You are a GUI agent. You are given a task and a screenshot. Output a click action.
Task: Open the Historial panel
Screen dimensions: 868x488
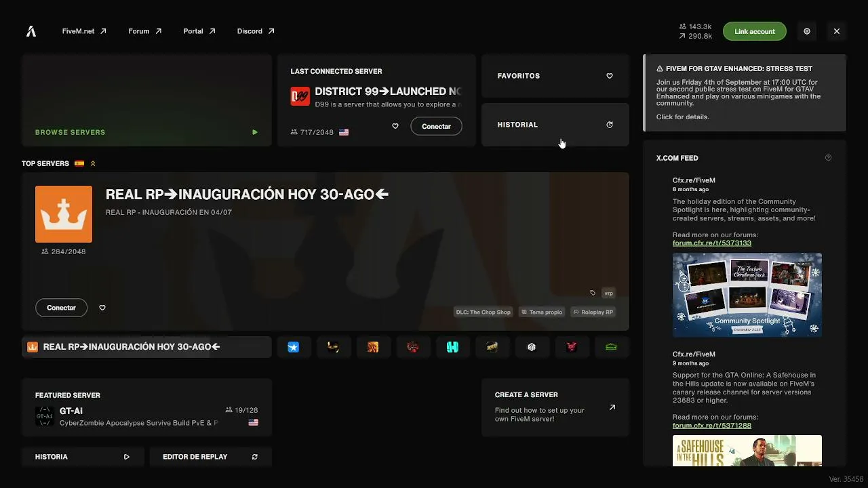555,125
